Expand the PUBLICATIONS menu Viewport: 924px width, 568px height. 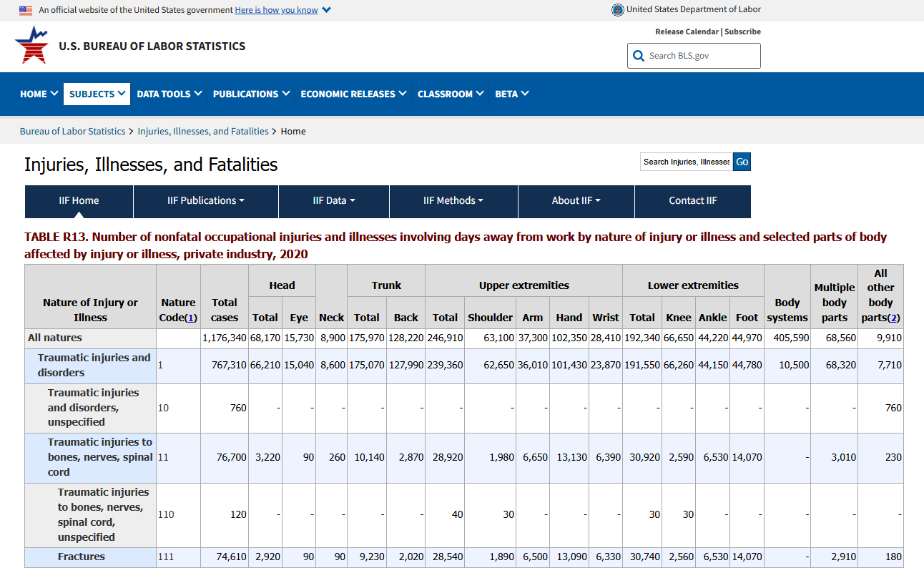[251, 94]
